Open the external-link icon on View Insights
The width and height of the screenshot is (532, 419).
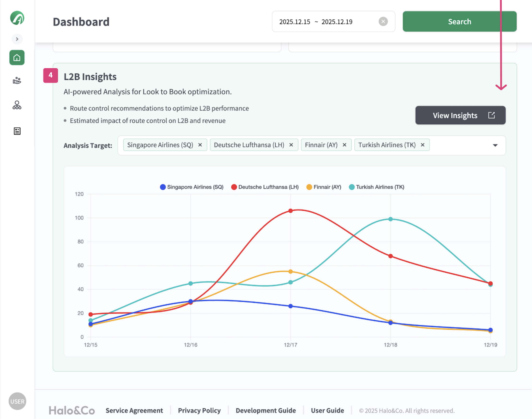(491, 115)
